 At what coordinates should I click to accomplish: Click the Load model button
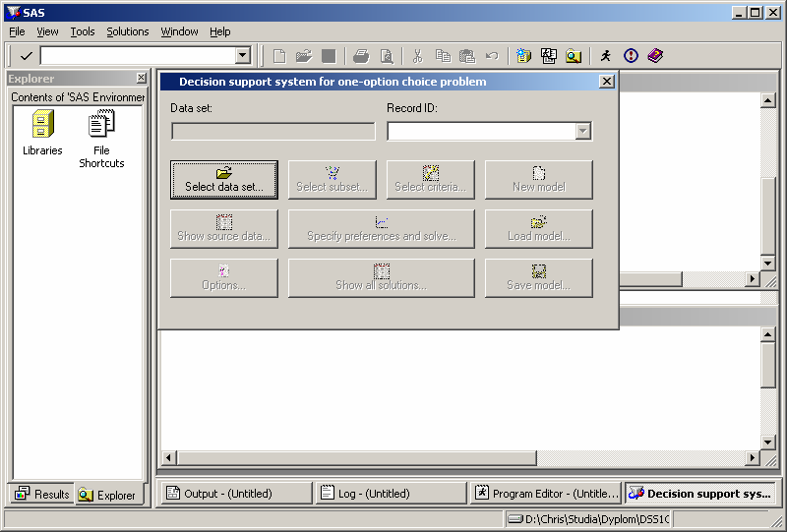pyautogui.click(x=539, y=229)
